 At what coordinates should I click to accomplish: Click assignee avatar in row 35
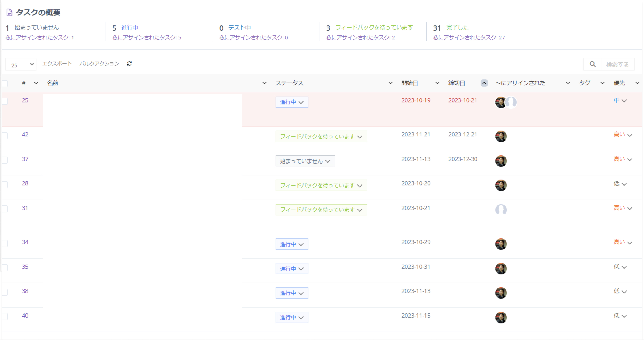click(501, 269)
